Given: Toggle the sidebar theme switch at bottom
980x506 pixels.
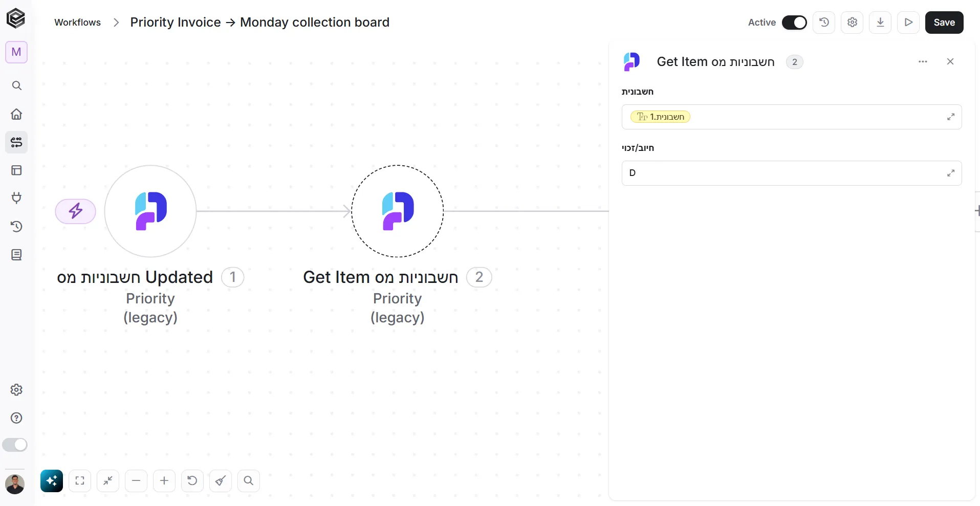Looking at the screenshot, I should tap(15, 445).
